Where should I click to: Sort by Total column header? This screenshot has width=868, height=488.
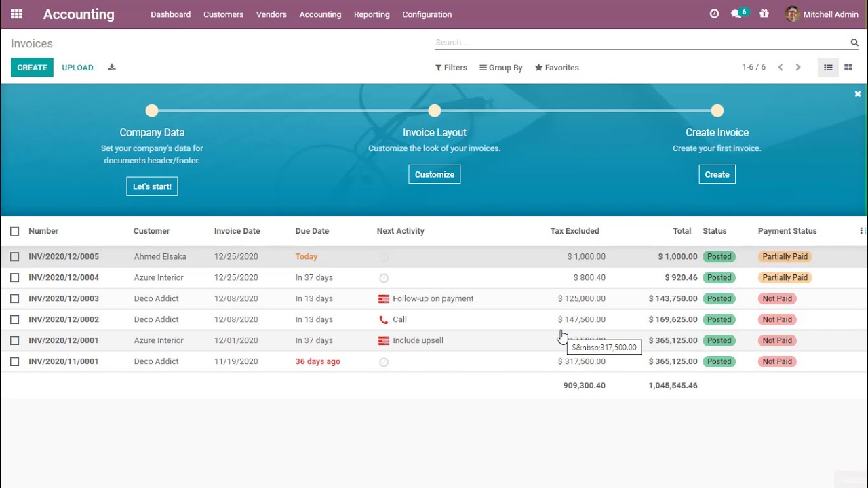tap(682, 231)
